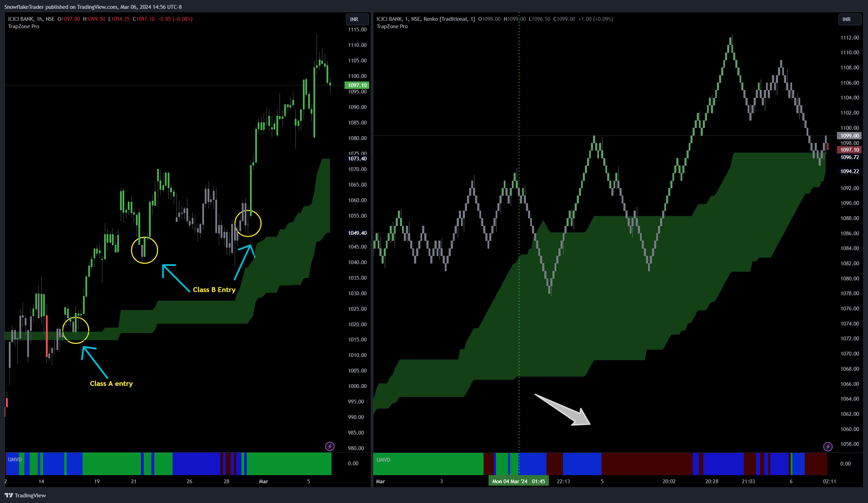
Task: Click the 20:28 time label on the right chart axis
Action: tap(712, 481)
